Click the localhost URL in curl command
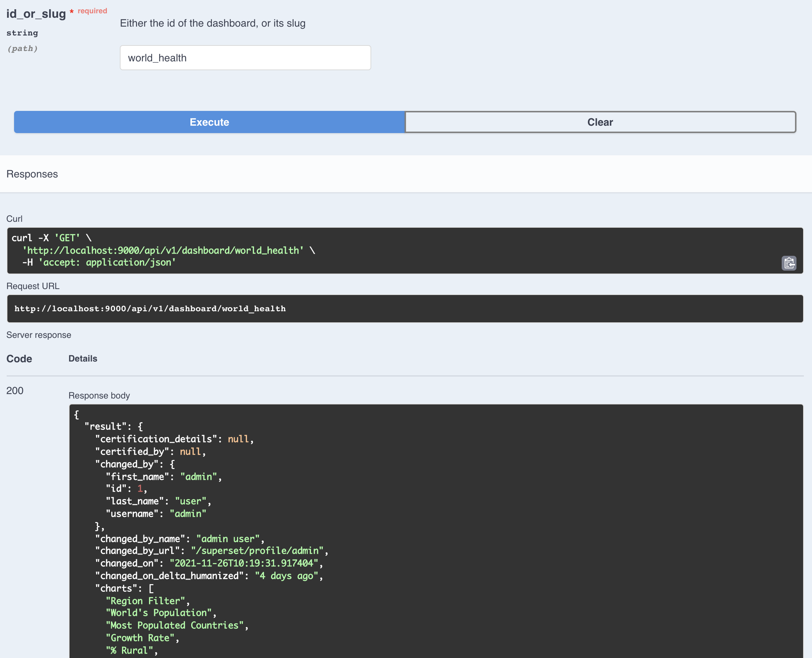This screenshot has width=812, height=658. click(163, 251)
